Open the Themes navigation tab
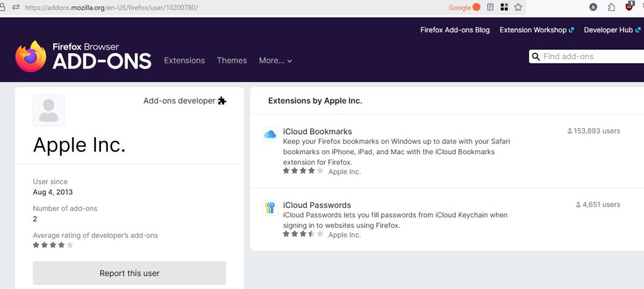644x289 pixels. point(232,61)
